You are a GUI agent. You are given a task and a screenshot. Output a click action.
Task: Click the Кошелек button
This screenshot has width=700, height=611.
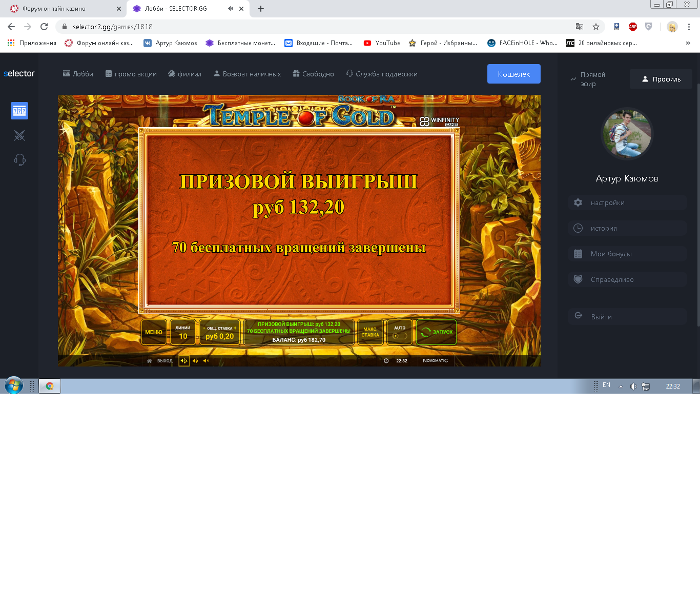(x=514, y=74)
